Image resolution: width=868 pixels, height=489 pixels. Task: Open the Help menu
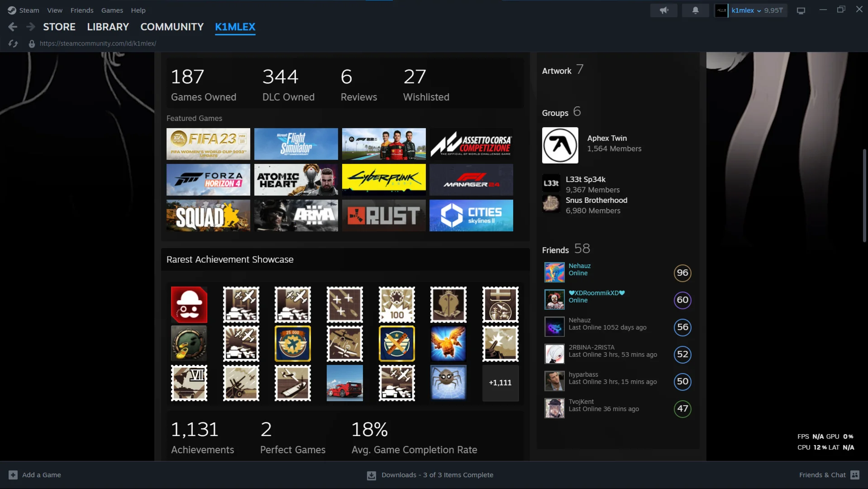(138, 10)
